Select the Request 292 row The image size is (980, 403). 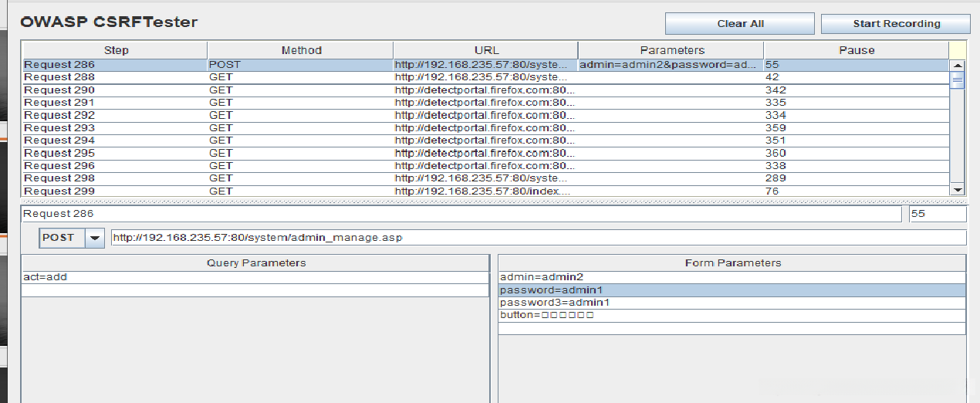pos(485,115)
